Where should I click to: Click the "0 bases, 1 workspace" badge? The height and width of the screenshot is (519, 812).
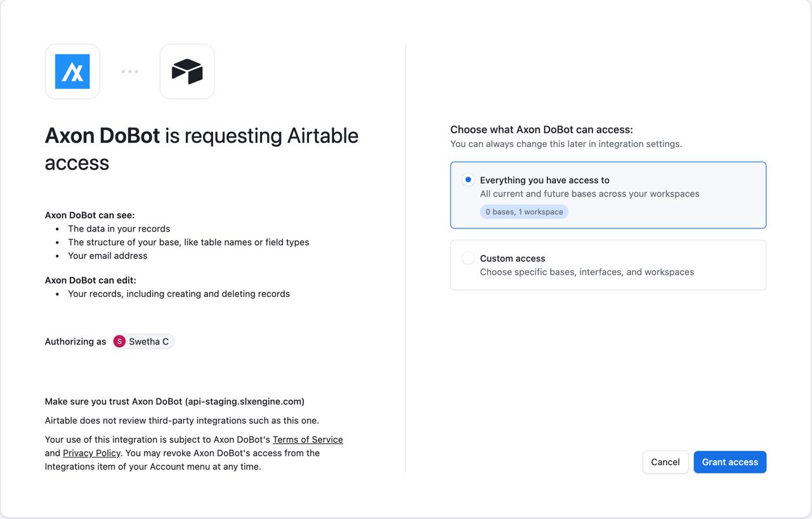click(524, 212)
